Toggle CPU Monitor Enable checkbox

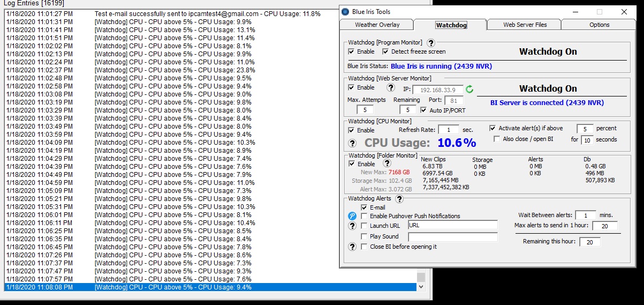click(351, 130)
